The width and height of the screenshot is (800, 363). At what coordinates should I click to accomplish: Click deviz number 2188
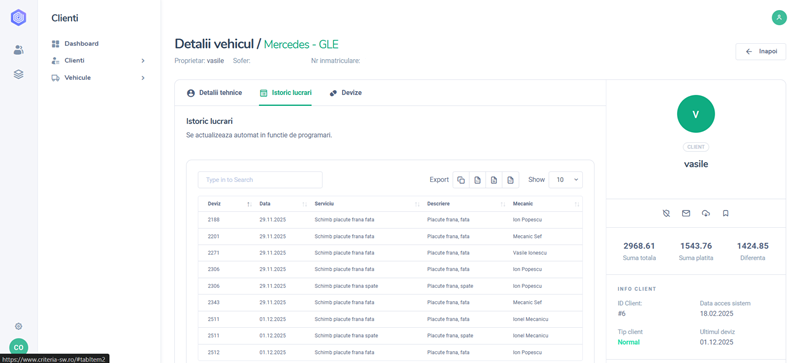tap(214, 220)
